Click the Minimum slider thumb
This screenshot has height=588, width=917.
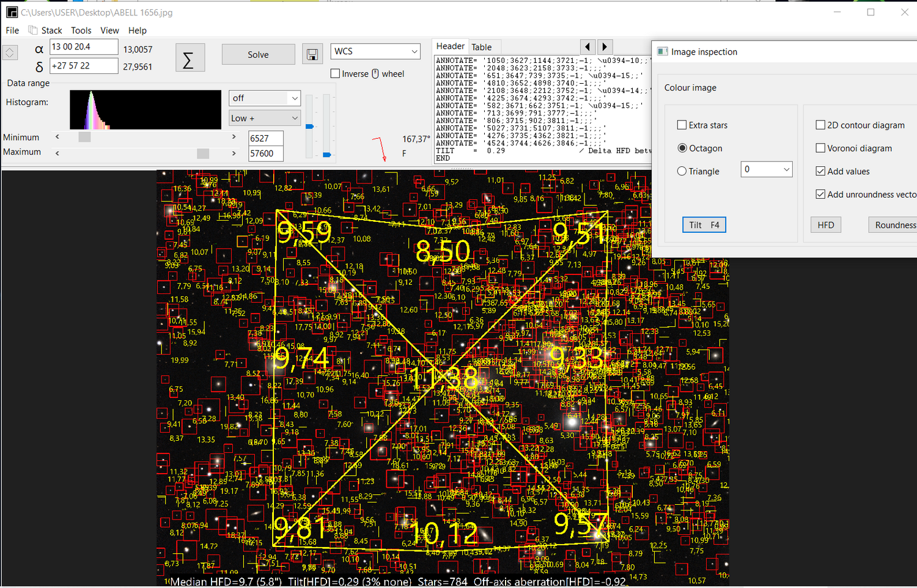click(x=84, y=137)
